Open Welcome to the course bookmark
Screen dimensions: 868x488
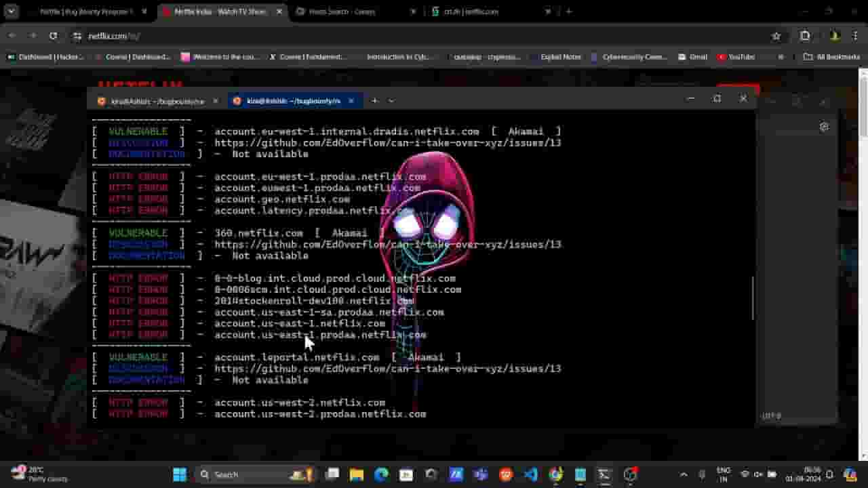tap(220, 57)
